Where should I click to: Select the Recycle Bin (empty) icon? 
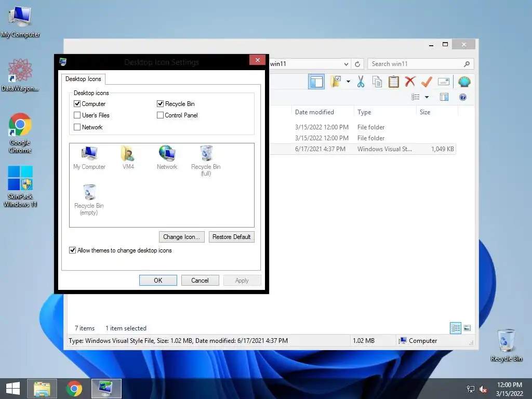click(x=89, y=200)
